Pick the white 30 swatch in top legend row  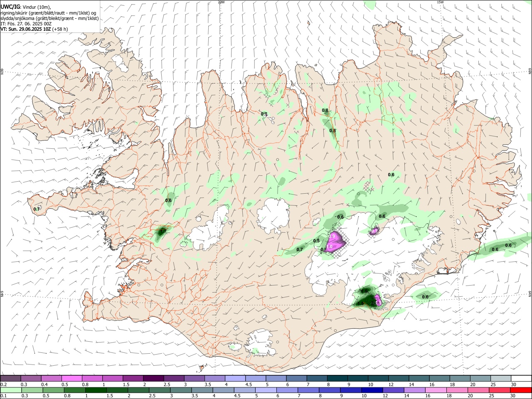[x=521, y=378]
